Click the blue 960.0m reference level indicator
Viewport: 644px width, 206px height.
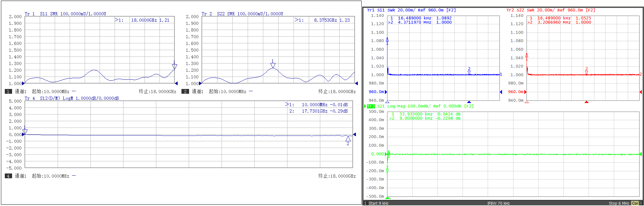point(376,92)
